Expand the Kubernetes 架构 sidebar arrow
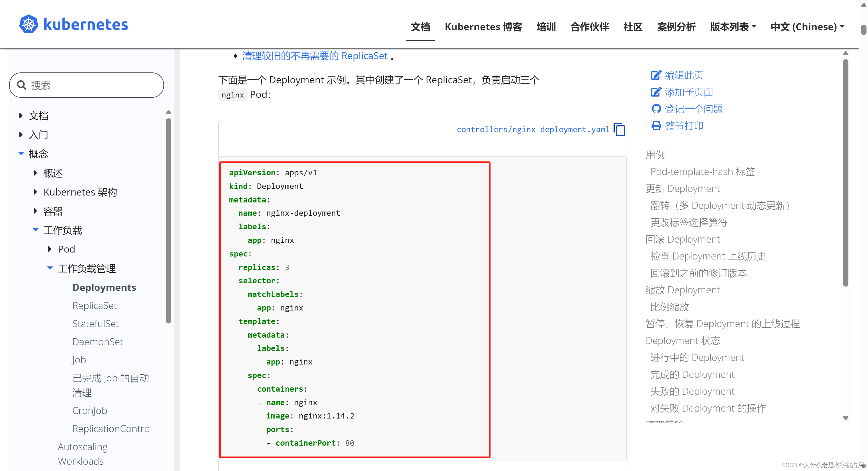Screen dimensions: 868x471 [x=35, y=192]
